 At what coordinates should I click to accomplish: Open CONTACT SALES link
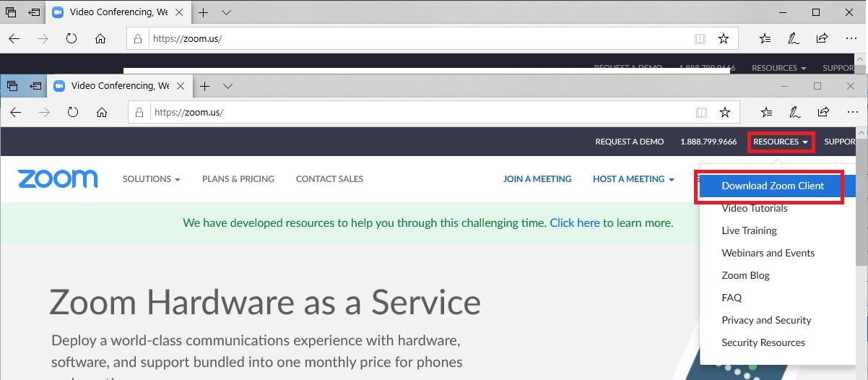pos(329,179)
